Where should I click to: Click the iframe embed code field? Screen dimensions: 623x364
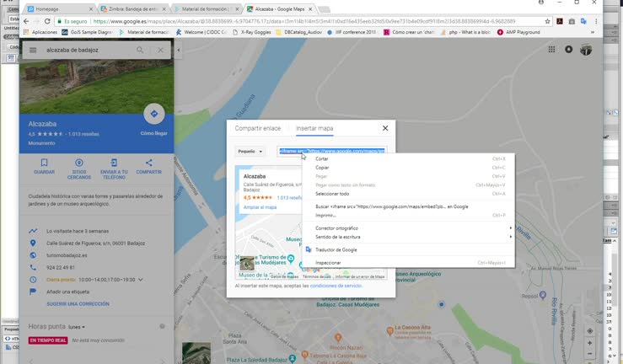click(332, 151)
